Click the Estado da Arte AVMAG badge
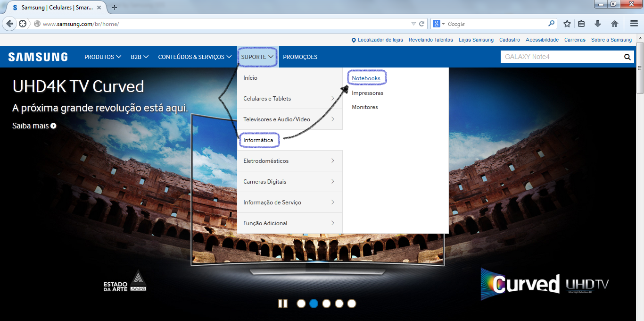This screenshot has height=321, width=644. (x=124, y=281)
